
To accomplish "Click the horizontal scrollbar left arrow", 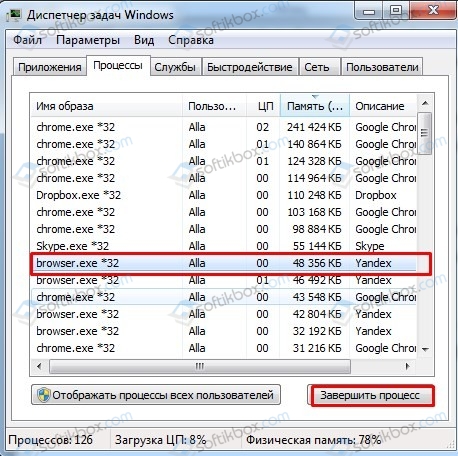I will [40, 366].
